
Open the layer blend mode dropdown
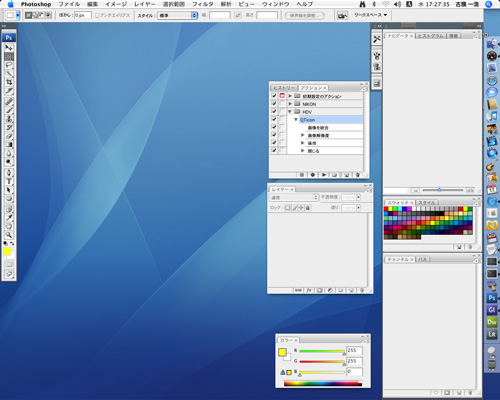click(294, 197)
